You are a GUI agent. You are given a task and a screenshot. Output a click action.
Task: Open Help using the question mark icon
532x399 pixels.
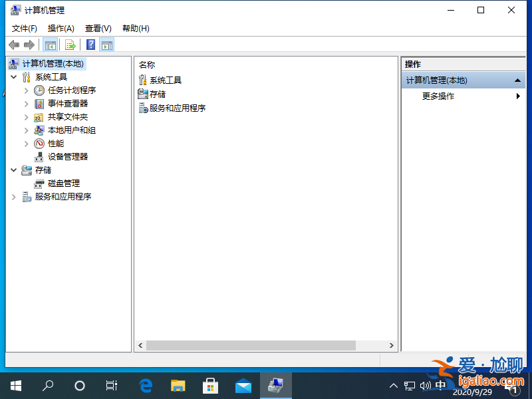pyautogui.click(x=89, y=45)
